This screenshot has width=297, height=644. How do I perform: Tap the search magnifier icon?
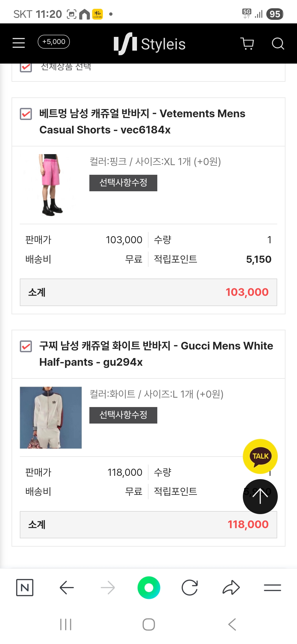coord(278,43)
